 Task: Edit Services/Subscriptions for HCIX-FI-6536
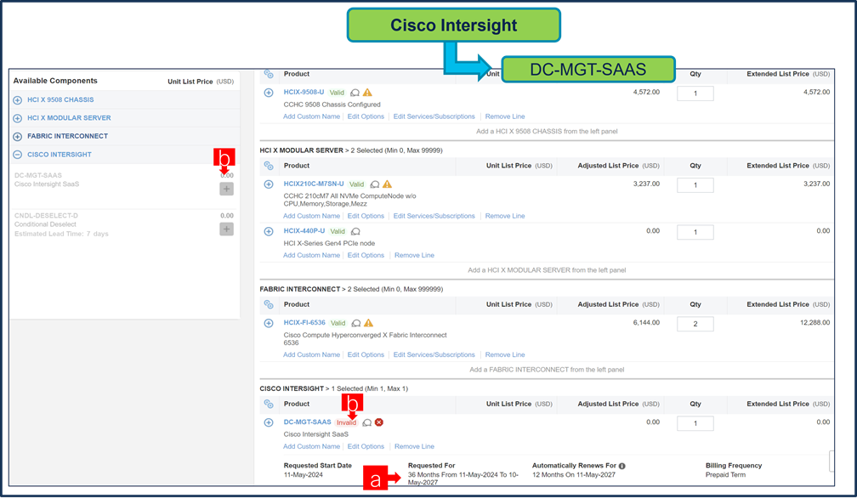pyautogui.click(x=434, y=354)
